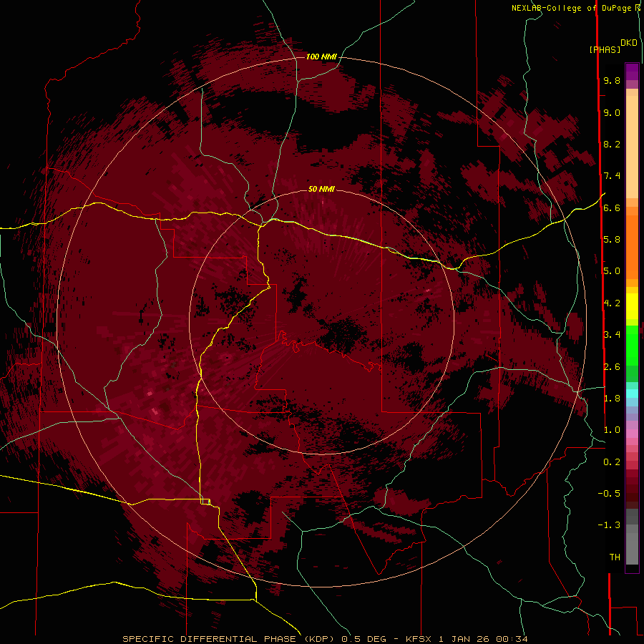
Task: Click the 9.0 color scale value
Action: click(612, 112)
